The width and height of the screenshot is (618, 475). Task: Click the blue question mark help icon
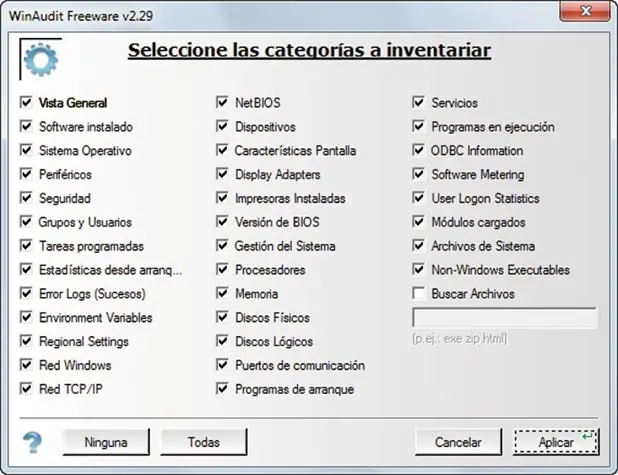click(33, 442)
